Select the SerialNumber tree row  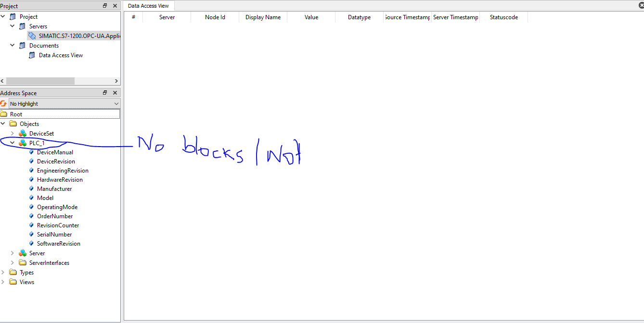[54, 234]
